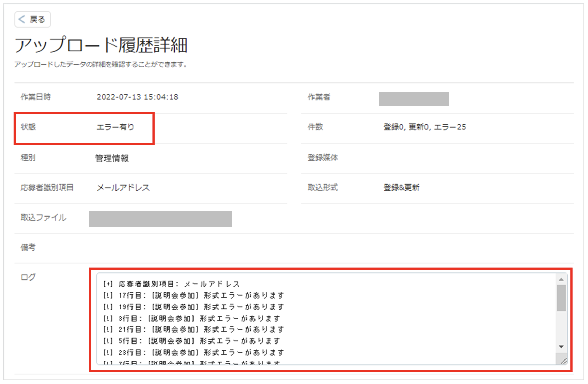Click the 23行目 error log line

pyautogui.click(x=194, y=352)
